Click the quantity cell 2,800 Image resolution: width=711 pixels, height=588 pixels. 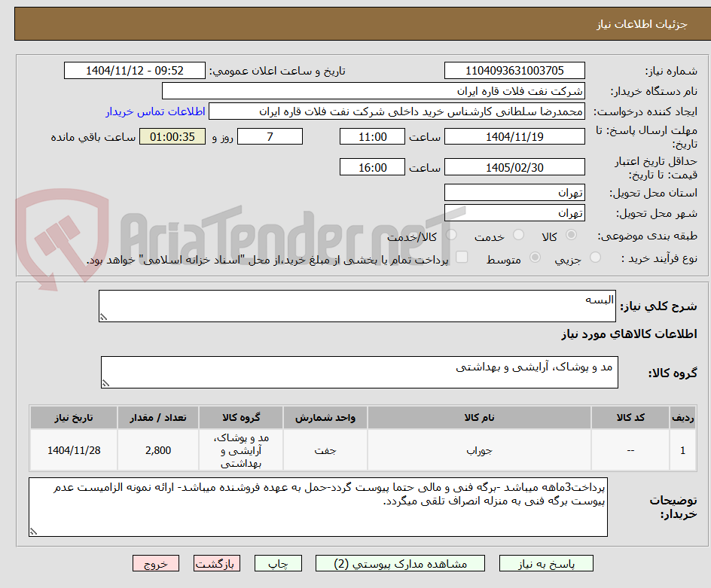(x=158, y=450)
